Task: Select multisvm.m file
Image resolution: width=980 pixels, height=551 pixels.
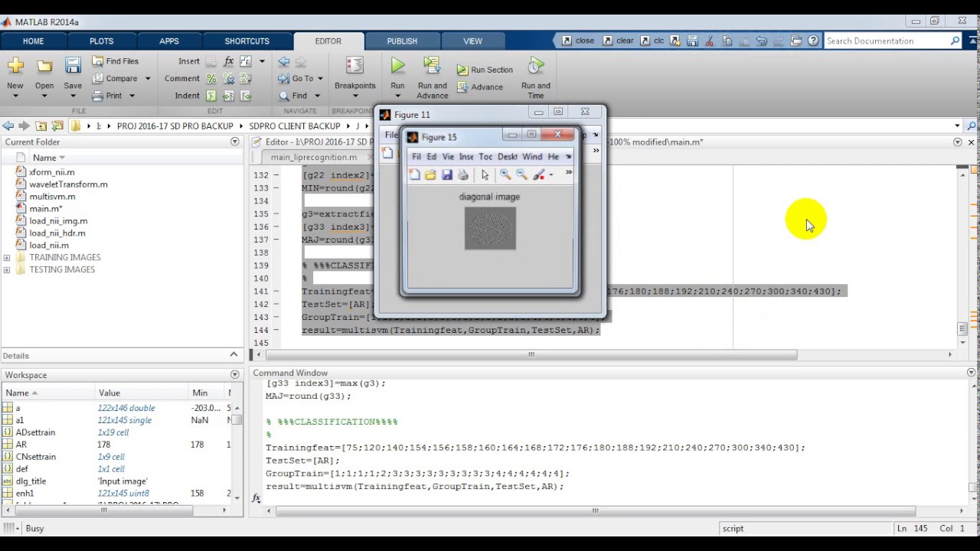Action: [x=52, y=197]
